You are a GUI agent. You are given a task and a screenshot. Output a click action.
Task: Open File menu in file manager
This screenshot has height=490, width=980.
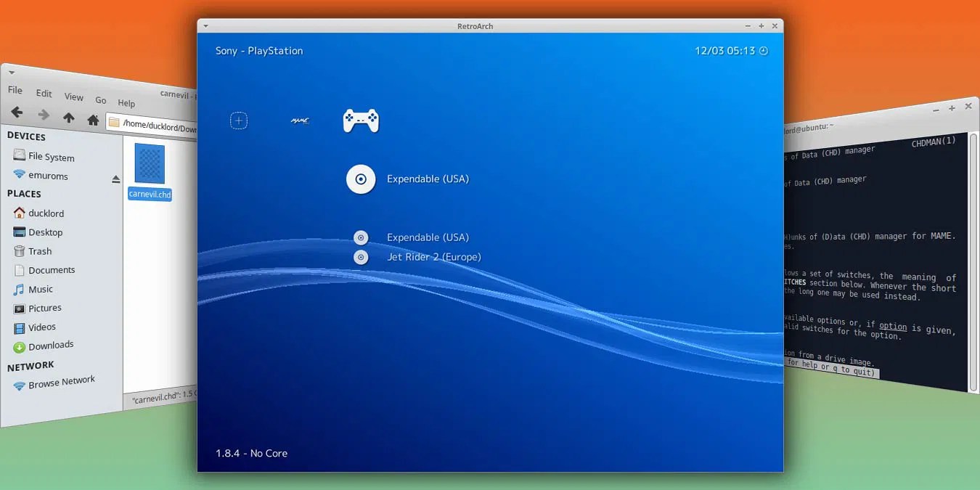tap(15, 91)
